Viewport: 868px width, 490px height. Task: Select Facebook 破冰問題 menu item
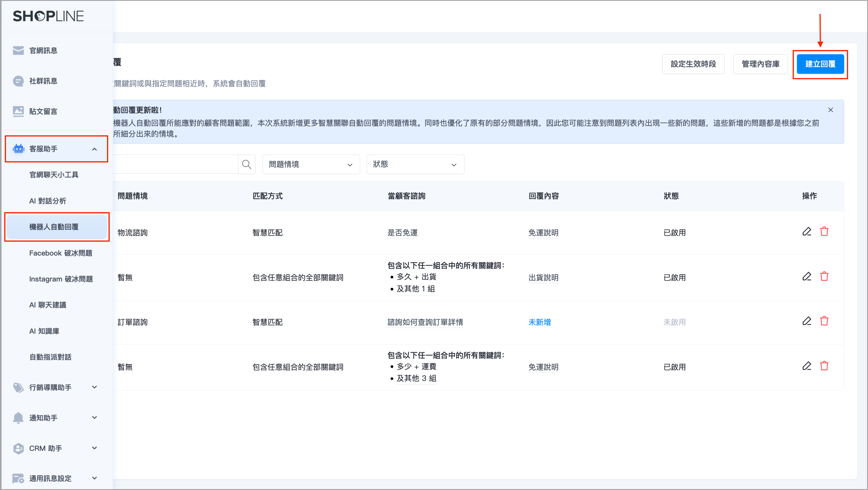pyautogui.click(x=61, y=253)
